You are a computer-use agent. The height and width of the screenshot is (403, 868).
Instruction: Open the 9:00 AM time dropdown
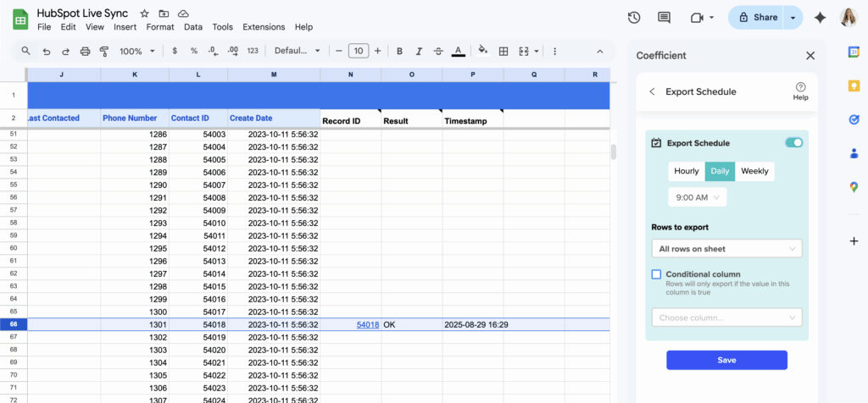pos(698,197)
